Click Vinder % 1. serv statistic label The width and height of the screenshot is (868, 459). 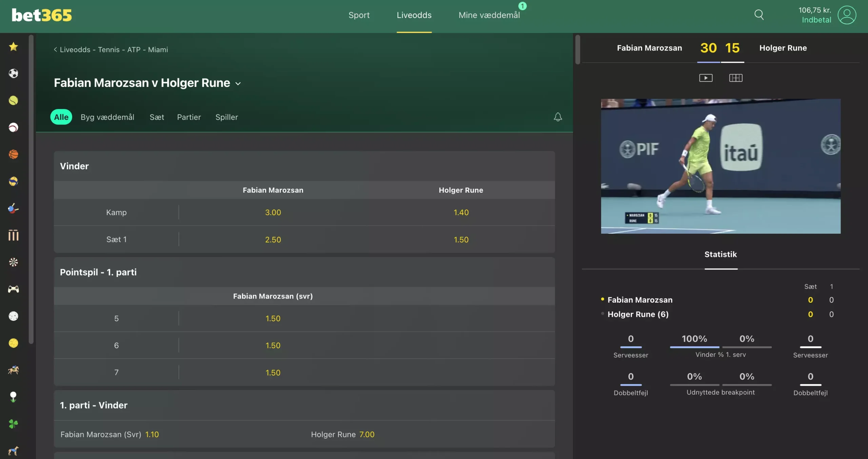point(721,355)
